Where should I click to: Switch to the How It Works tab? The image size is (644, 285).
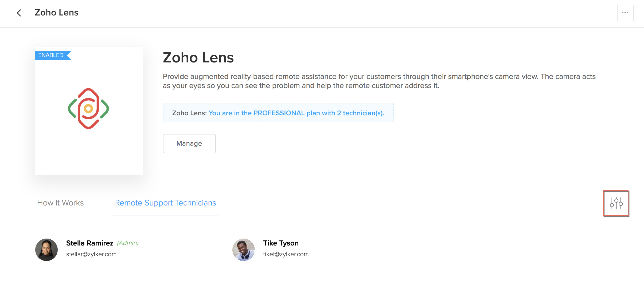(60, 203)
